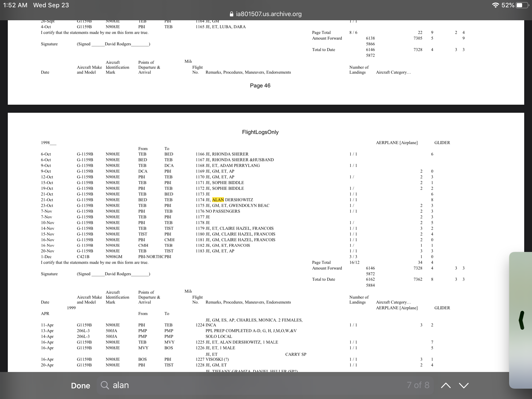
Task: Select 'PPL PREP COMPLETED A-D, G, H' remark
Action: pos(251,331)
